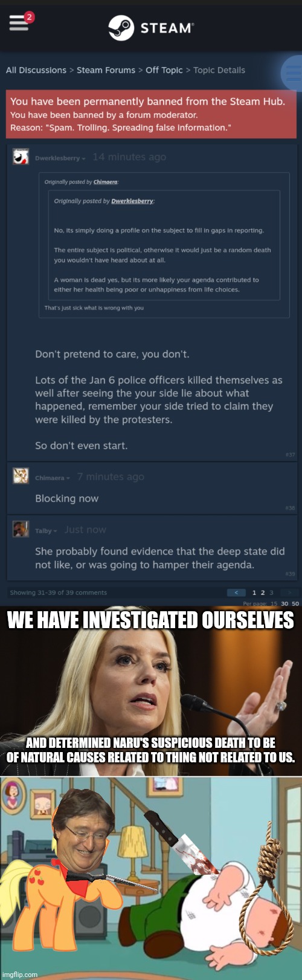The image size is (302, 980).
Task: Click the Steam logo in the header
Action: tap(151, 28)
